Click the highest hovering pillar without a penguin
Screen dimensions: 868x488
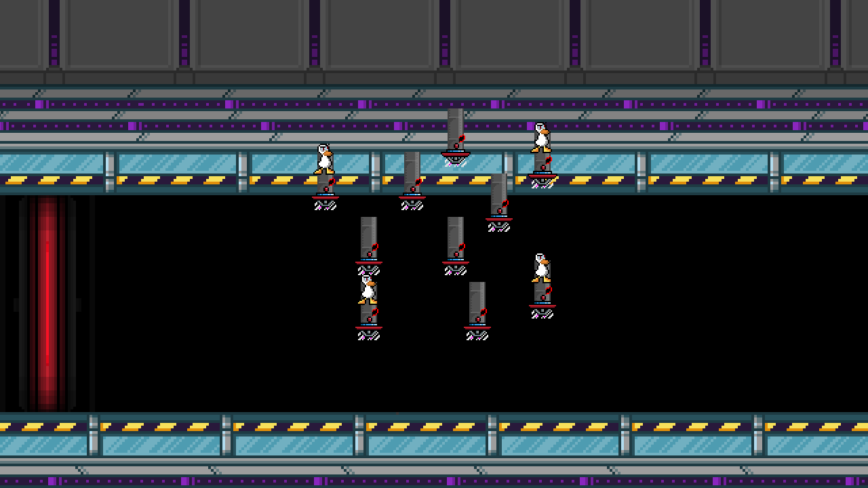[x=456, y=137]
